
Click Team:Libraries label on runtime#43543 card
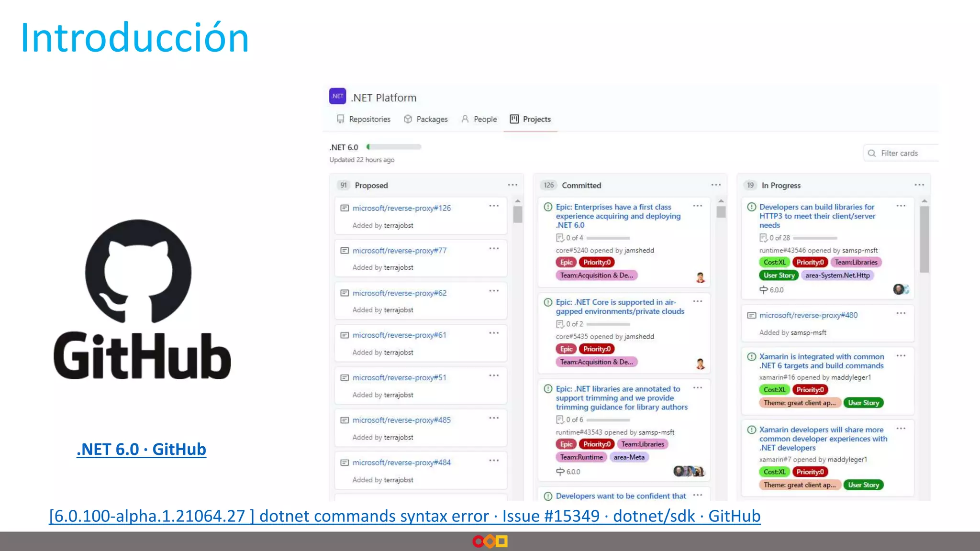[643, 444]
